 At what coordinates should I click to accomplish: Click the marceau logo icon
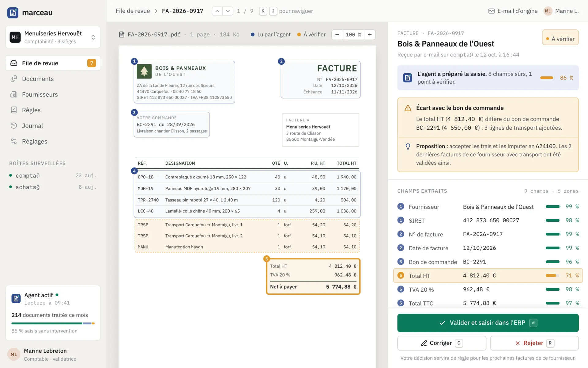(x=13, y=13)
